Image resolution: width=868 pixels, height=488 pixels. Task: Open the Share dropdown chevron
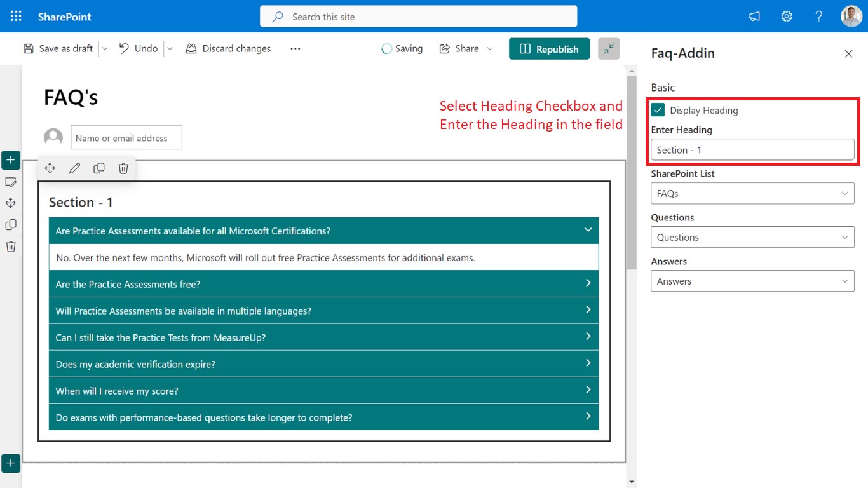tap(490, 49)
